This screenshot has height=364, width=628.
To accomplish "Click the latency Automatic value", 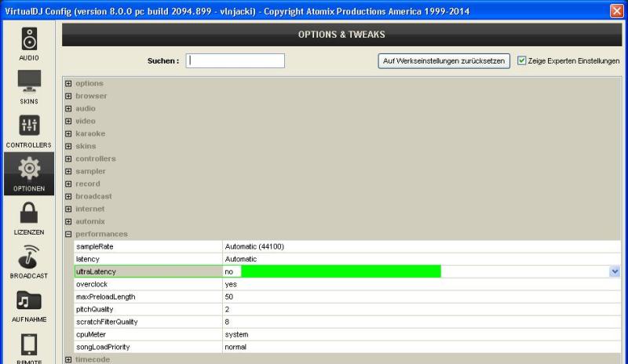I will click(x=241, y=259).
